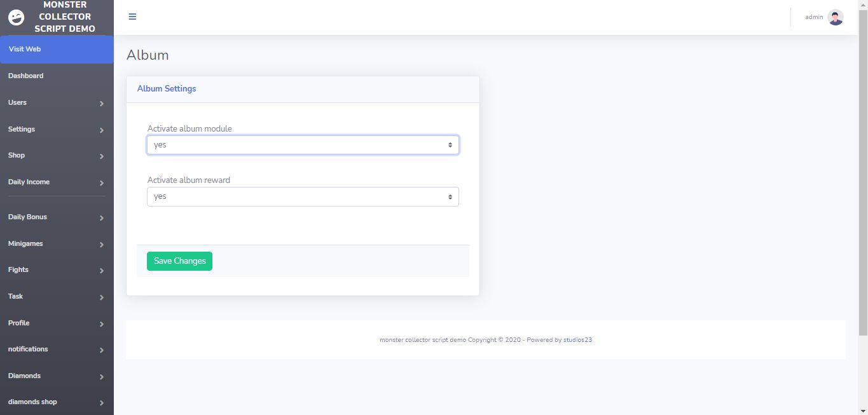
Task: Click the Diamonds chevron icon
Action: (102, 377)
